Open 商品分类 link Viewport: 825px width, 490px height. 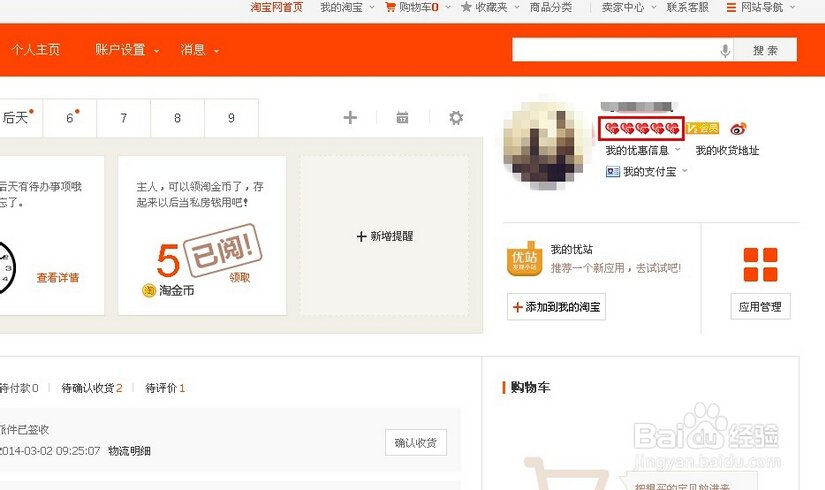[x=550, y=7]
